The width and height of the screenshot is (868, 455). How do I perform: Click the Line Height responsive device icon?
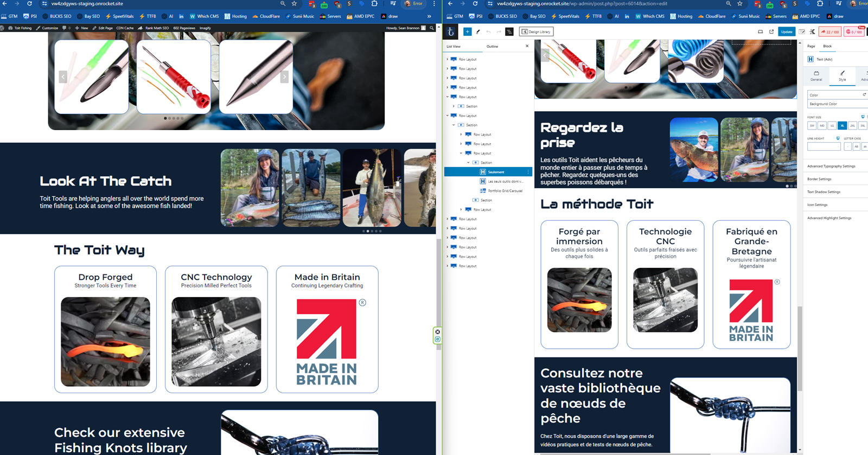(838, 138)
